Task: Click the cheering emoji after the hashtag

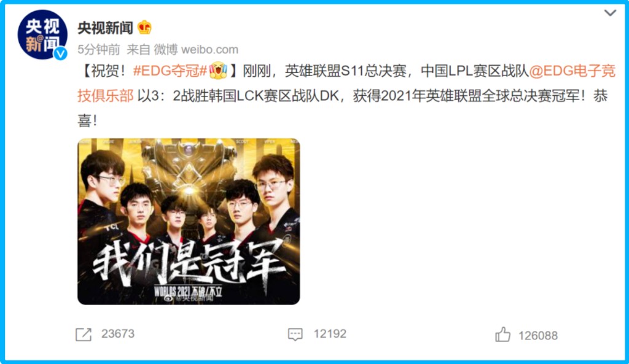Action: click(218, 71)
